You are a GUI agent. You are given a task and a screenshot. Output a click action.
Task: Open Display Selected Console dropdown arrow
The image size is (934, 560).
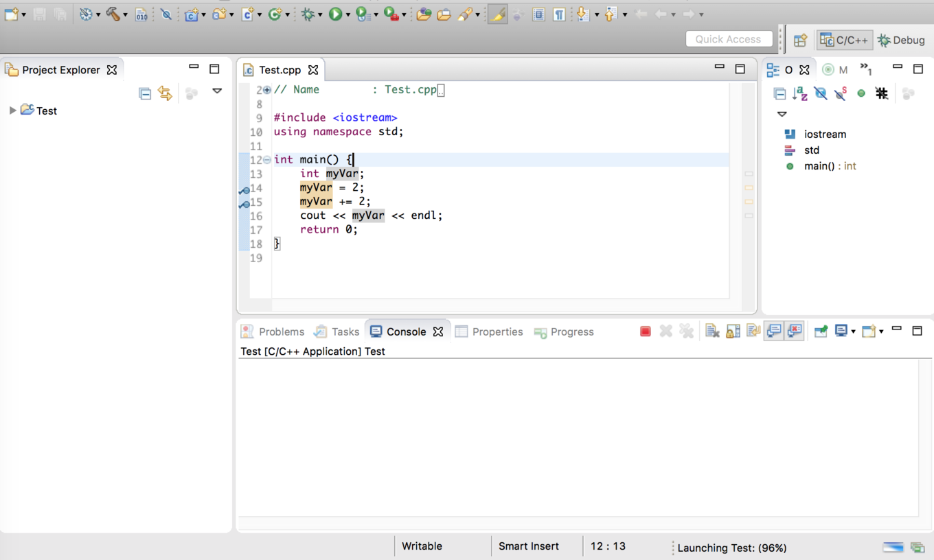click(x=853, y=332)
